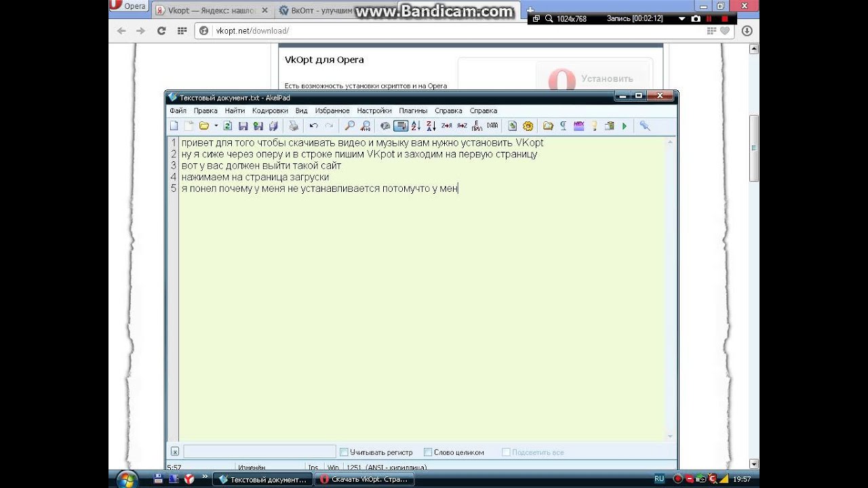Stop the Bandicam recording with red square

tap(724, 19)
